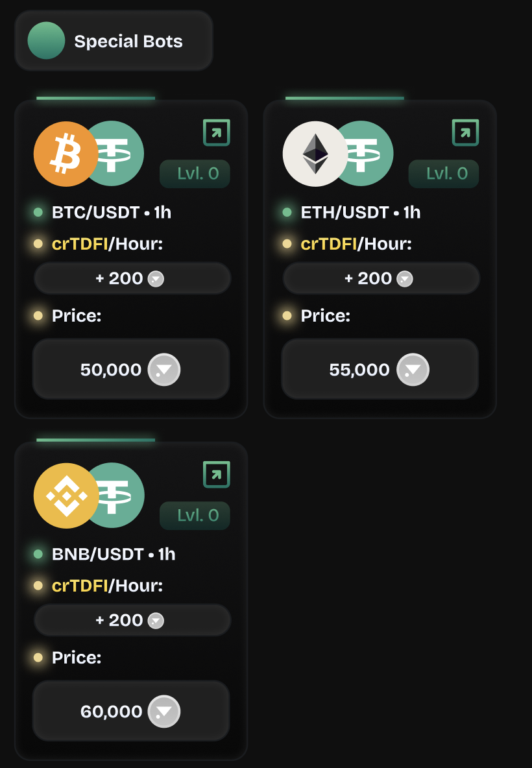Viewport: 532px width, 768px height.
Task: Click the +200 hourly rate on ETH card
Action: 381,278
